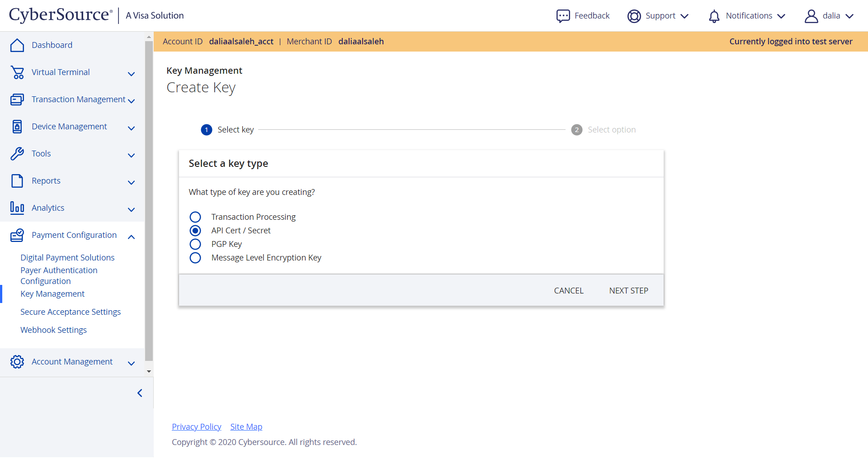Click the Feedback link text
The height and width of the screenshot is (464, 868).
(592, 16)
